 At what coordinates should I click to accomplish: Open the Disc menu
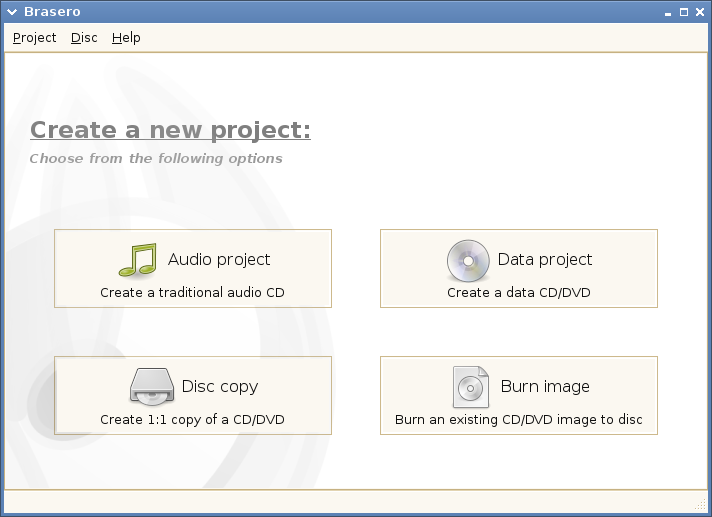pos(84,38)
